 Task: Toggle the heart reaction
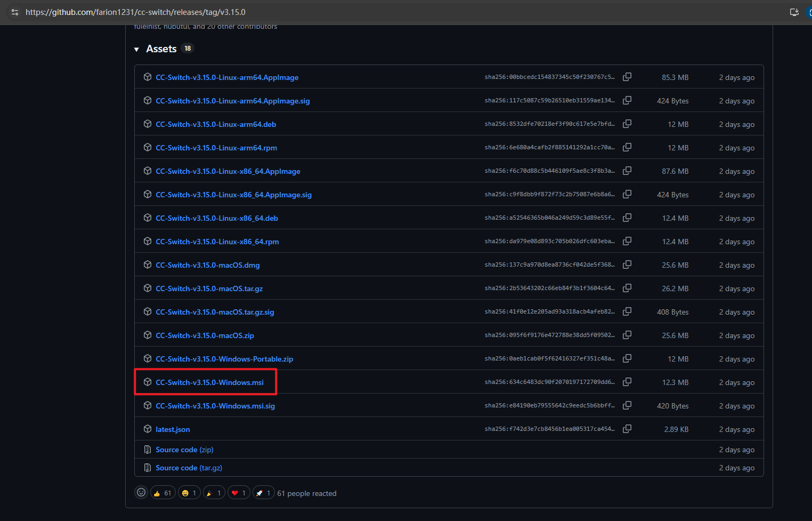click(x=239, y=493)
